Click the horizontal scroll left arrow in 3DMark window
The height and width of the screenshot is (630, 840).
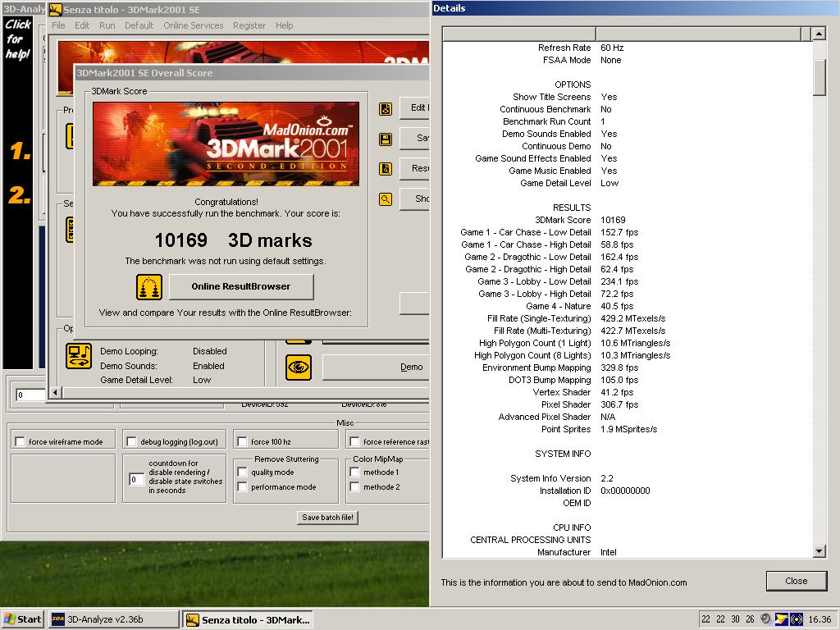tap(55, 393)
